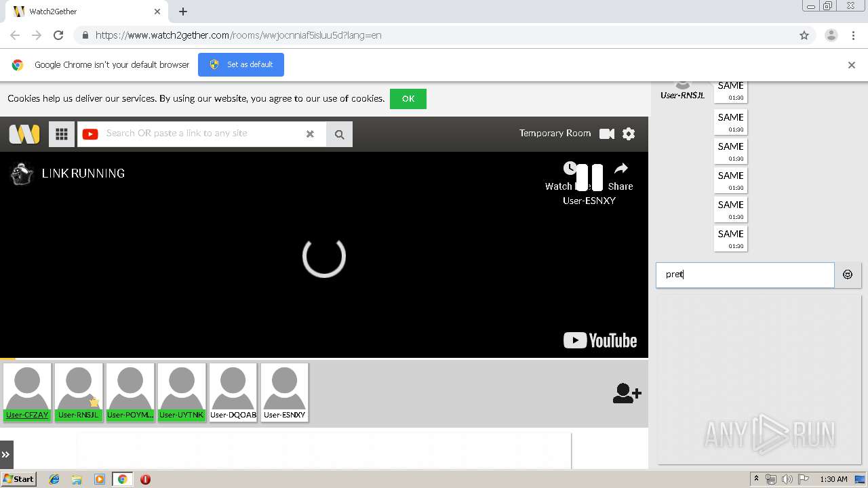Open the apps grid menu
The height and width of the screenshot is (488, 868).
(x=62, y=134)
